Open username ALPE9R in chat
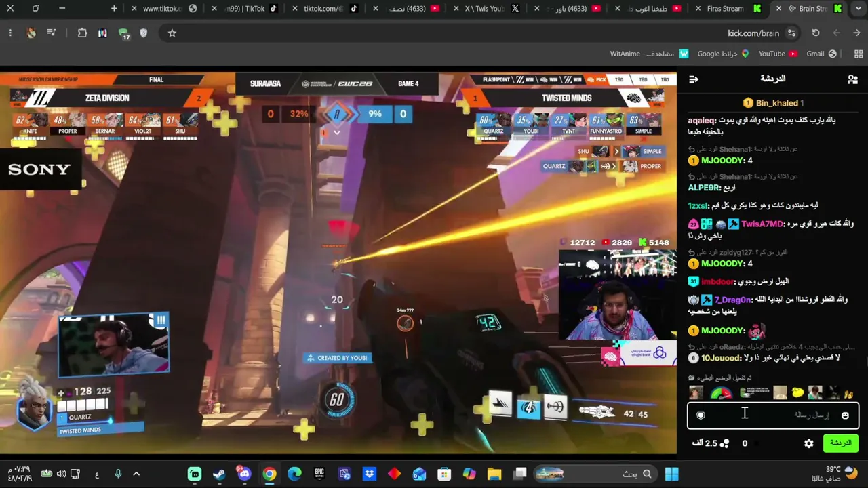This screenshot has width=868, height=488. [x=703, y=188]
